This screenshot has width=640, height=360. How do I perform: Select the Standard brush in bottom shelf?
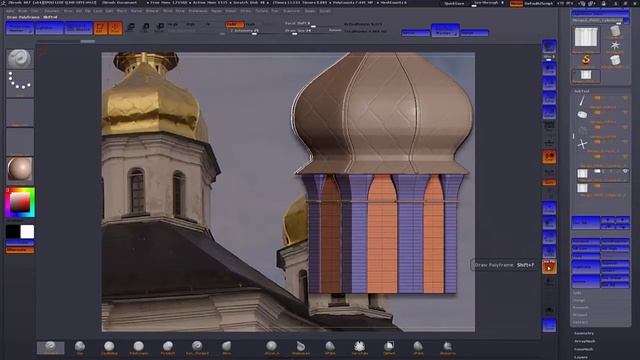click(50, 348)
